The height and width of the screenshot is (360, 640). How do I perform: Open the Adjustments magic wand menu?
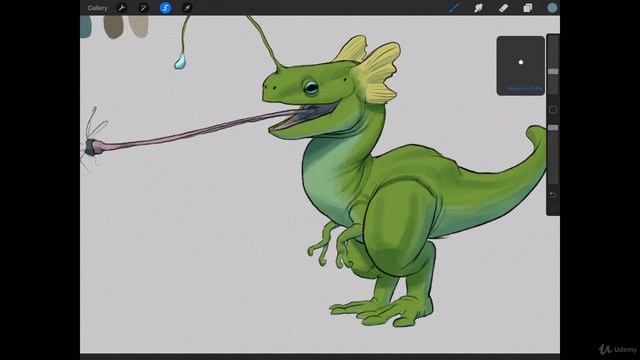pyautogui.click(x=143, y=8)
